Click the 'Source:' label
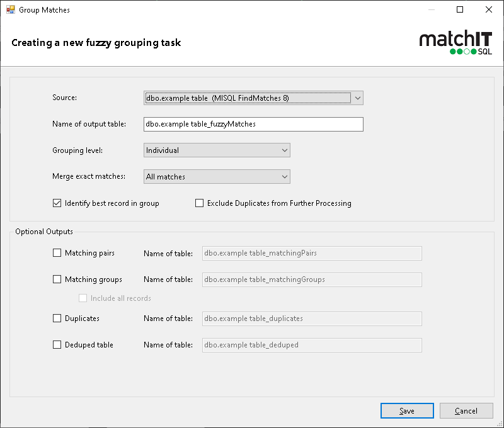This screenshot has width=504, height=428. tap(65, 98)
